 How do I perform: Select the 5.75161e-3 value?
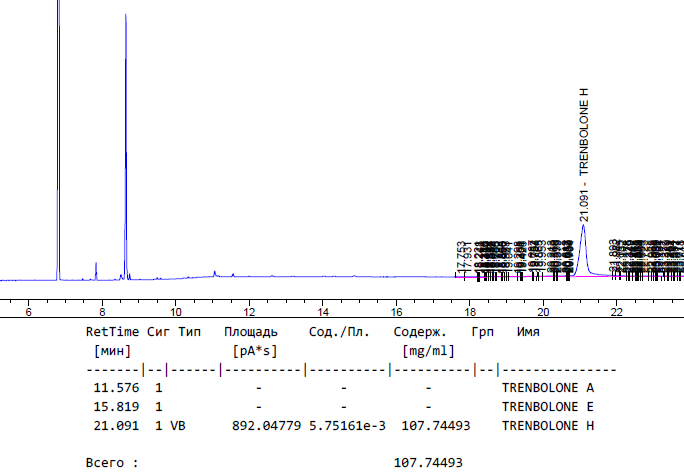pos(344,425)
